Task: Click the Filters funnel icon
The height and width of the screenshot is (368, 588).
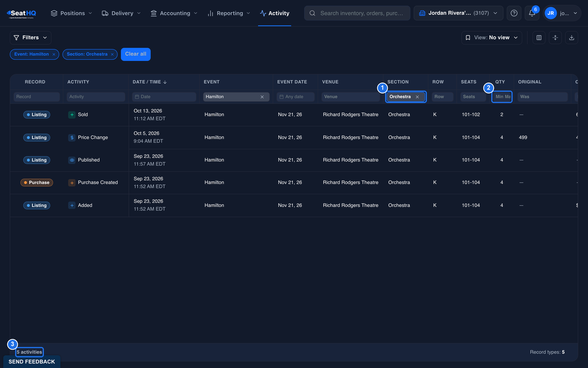Action: (16, 38)
